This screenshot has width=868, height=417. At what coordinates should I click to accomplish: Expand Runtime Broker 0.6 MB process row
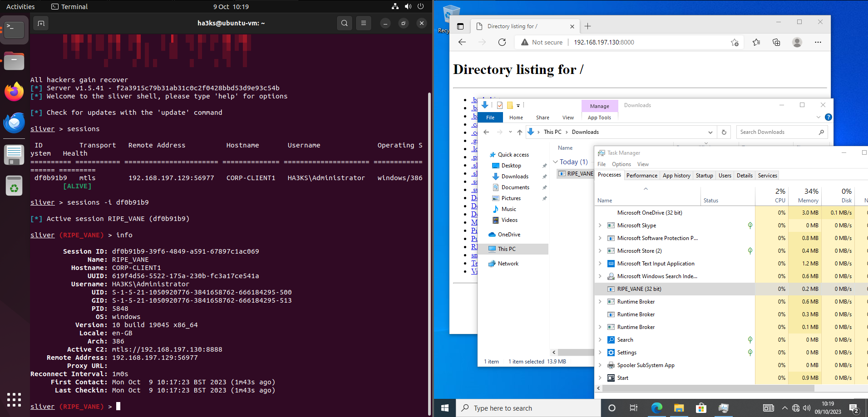[x=600, y=302]
